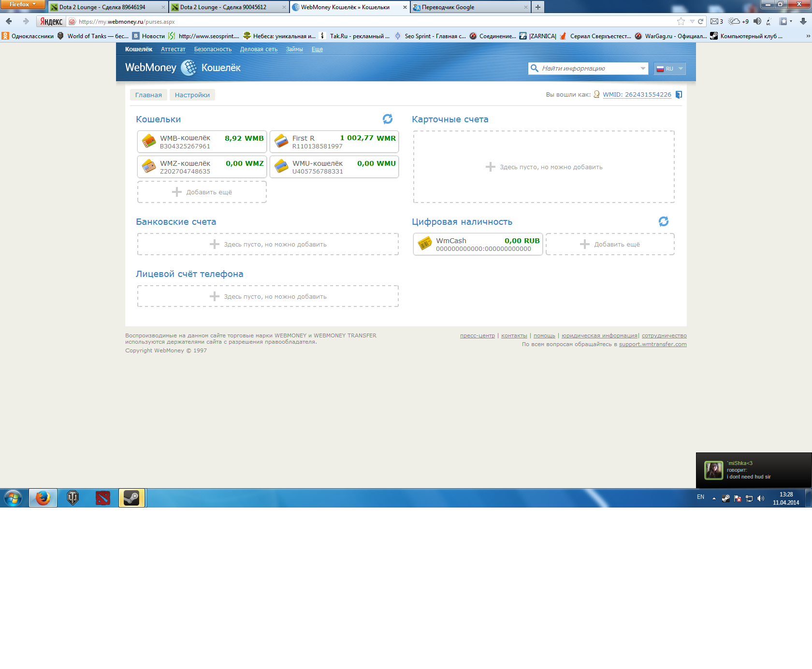Open First R WMR wallet icon
This screenshot has width=812, height=669.
pyautogui.click(x=281, y=142)
